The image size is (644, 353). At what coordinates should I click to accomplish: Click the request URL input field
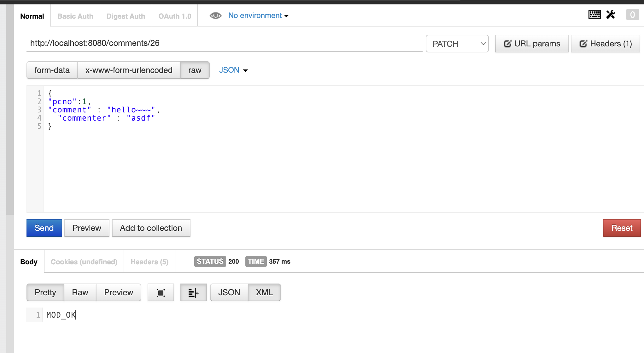(x=224, y=43)
